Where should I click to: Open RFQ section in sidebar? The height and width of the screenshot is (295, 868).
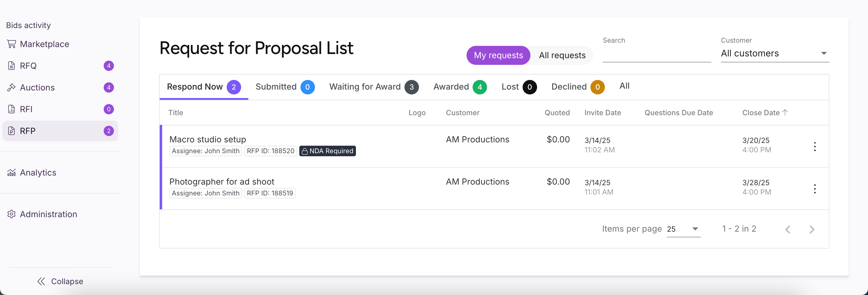tap(60, 66)
